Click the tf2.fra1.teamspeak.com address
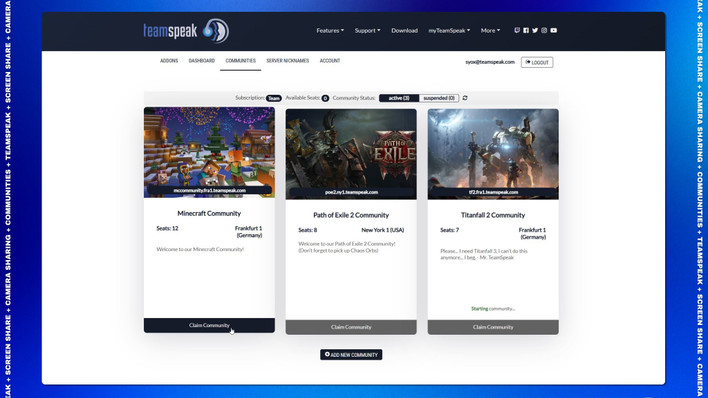The image size is (708, 398). pos(493,192)
